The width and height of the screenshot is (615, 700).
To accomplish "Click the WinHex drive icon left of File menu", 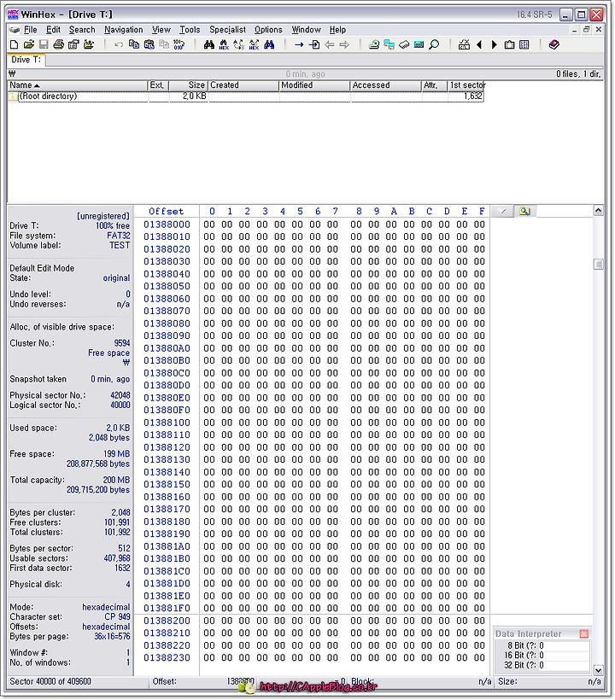I will [15, 30].
